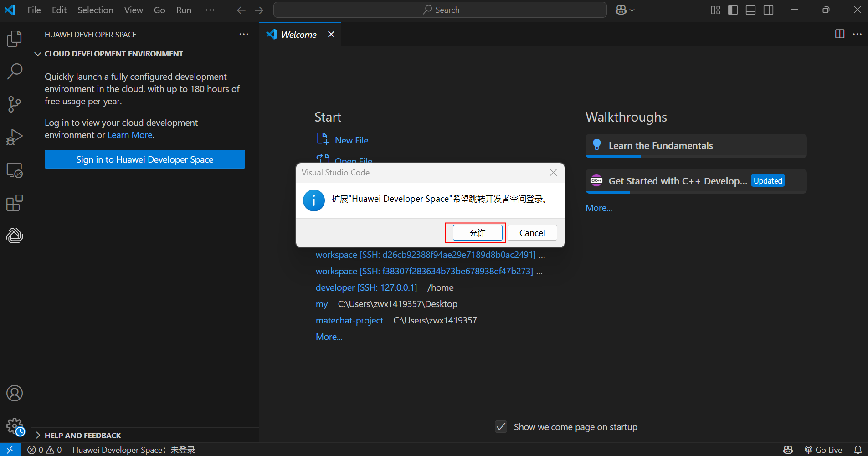This screenshot has height=456, width=868.
Task: Toggle the Secondary Side Bar layout icon
Action: coord(769,10)
